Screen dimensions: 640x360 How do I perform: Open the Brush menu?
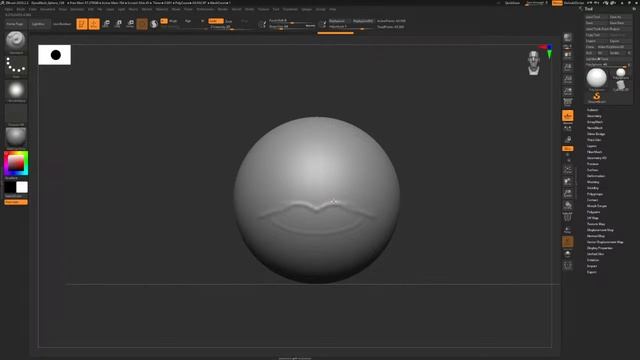tap(20, 9)
